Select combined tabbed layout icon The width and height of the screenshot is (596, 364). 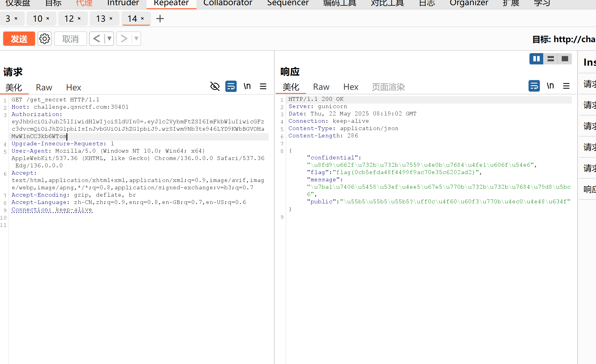point(565,59)
